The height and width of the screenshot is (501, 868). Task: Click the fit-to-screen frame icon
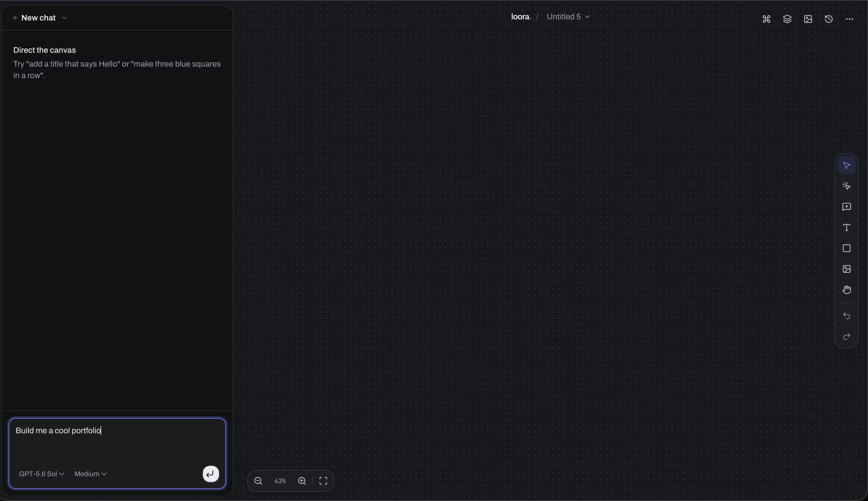pos(323,481)
